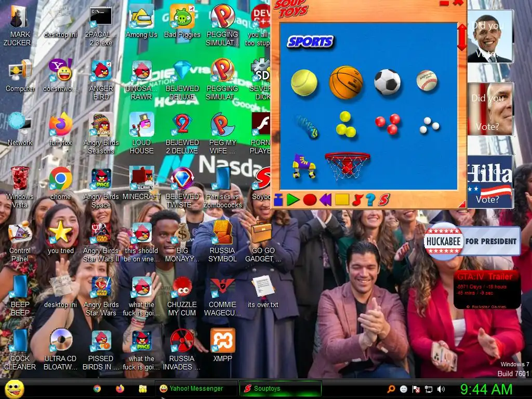The width and height of the screenshot is (532, 399).
Task: Choose the three red balls toy
Action: [388, 124]
